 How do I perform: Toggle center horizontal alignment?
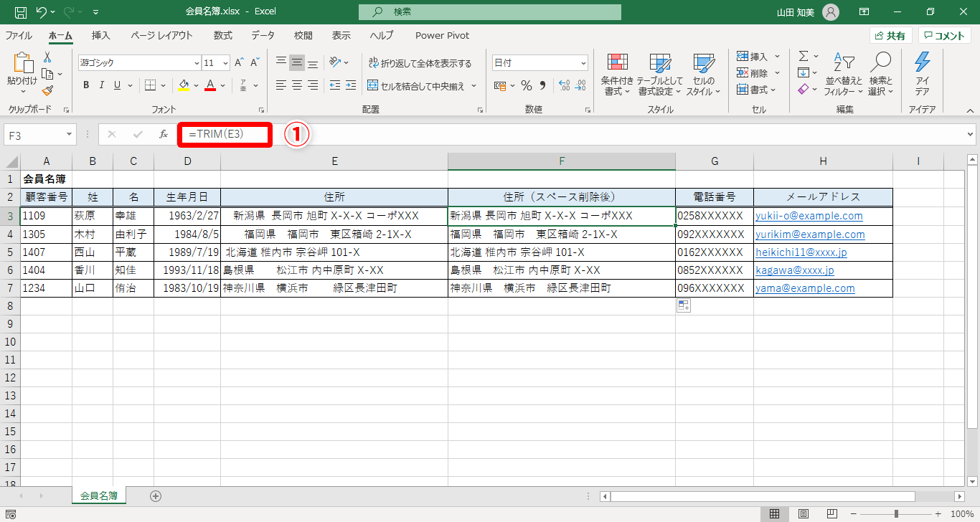click(x=297, y=85)
